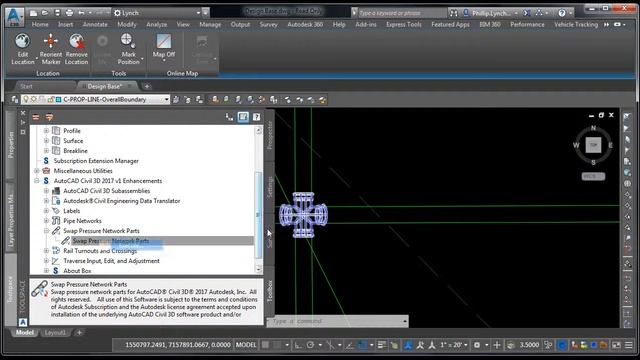Click the Toolspace help question-mark icon
This screenshot has width=640, height=360.
(256, 117)
